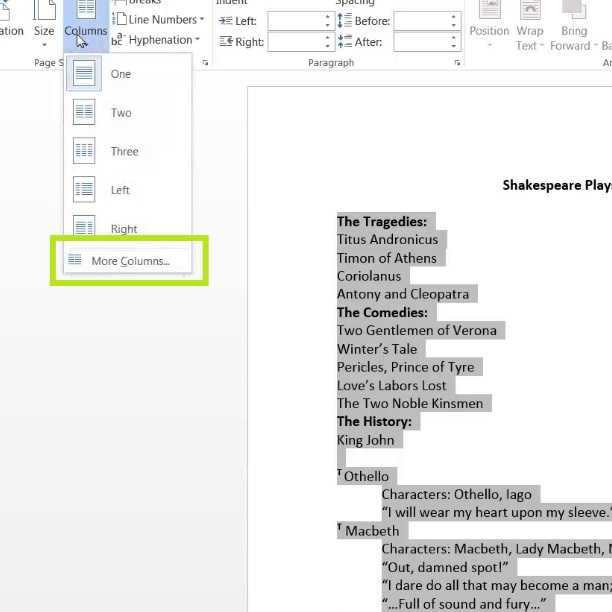Click the Spacing After icon
This screenshot has width=612, height=612.
(x=345, y=41)
